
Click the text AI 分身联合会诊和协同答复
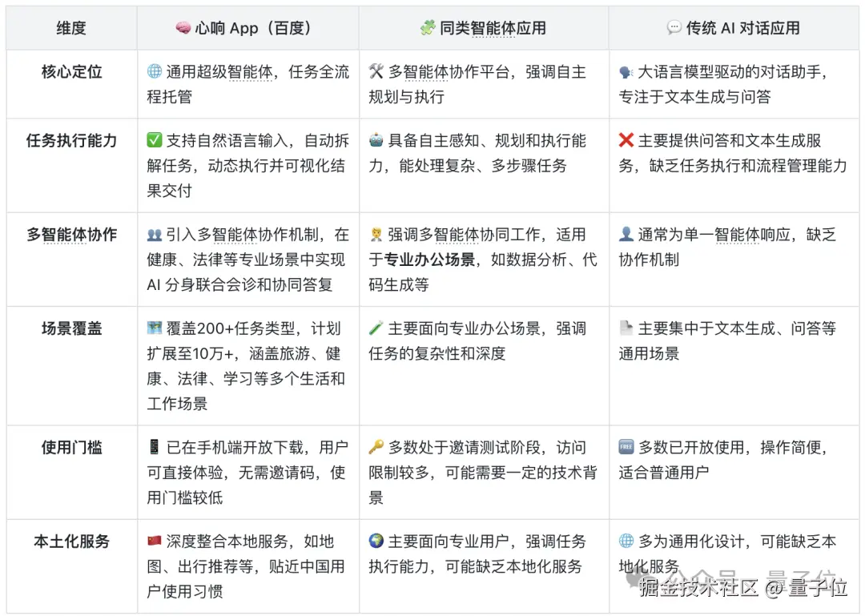[x=239, y=285]
